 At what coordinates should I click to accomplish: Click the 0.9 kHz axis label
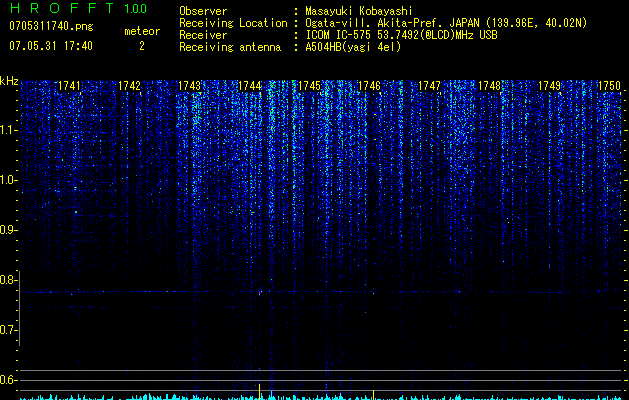(x=8, y=230)
